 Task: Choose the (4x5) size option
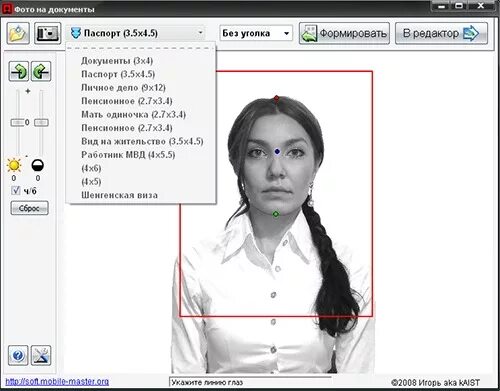point(91,182)
